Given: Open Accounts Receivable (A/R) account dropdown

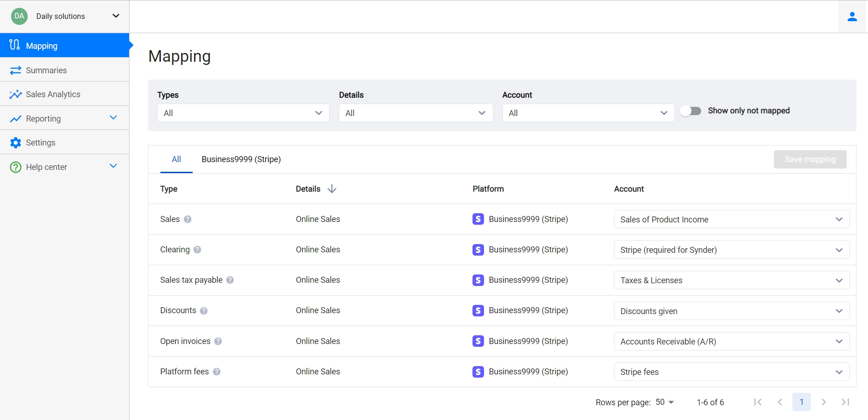Looking at the screenshot, I should click(732, 341).
